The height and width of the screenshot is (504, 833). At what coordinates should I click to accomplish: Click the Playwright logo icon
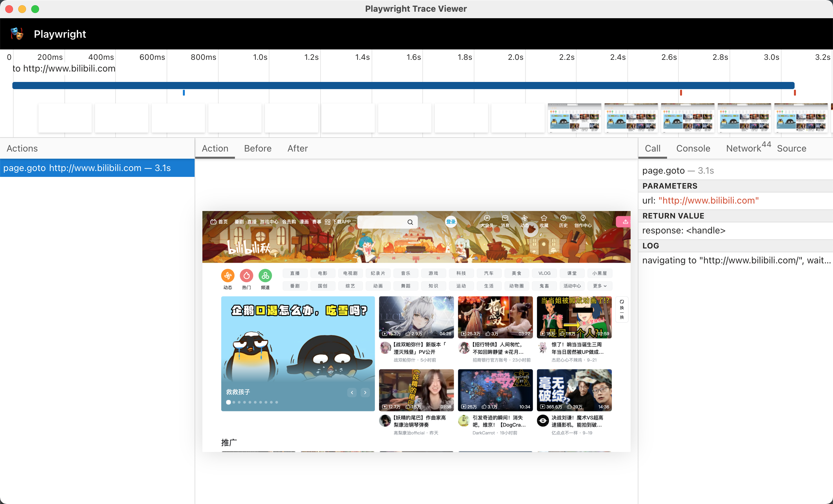click(17, 34)
